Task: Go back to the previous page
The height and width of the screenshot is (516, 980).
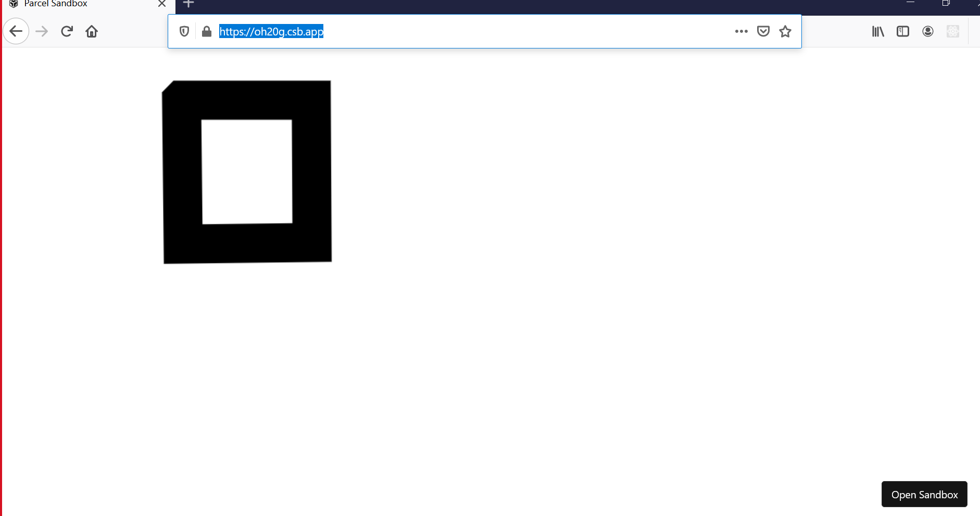Action: point(16,31)
